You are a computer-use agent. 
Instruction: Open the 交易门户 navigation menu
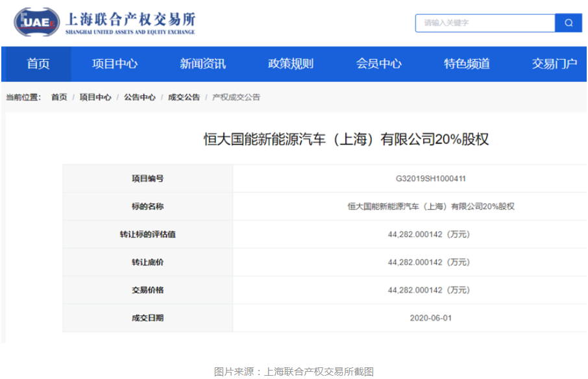click(x=554, y=64)
